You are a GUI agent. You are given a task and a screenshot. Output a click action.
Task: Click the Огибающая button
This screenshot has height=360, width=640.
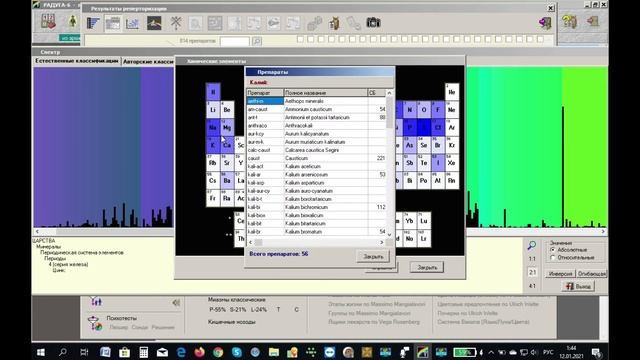592,273
